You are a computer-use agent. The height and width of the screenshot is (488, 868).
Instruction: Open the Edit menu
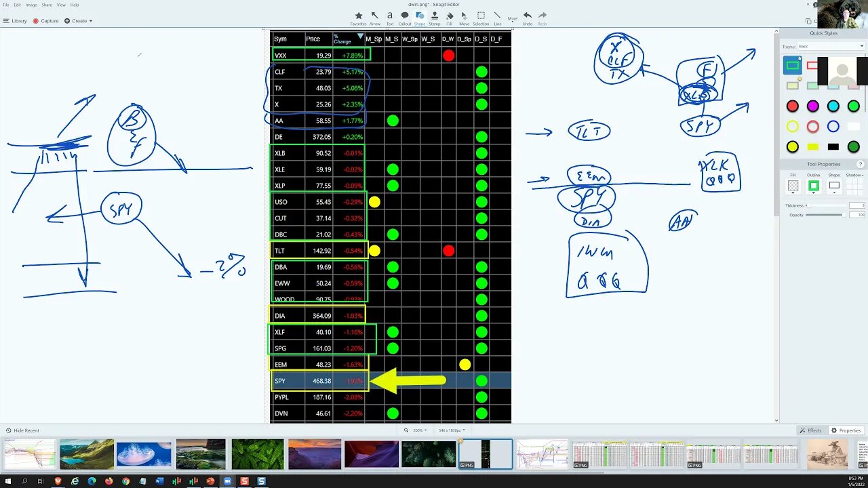pyautogui.click(x=17, y=5)
